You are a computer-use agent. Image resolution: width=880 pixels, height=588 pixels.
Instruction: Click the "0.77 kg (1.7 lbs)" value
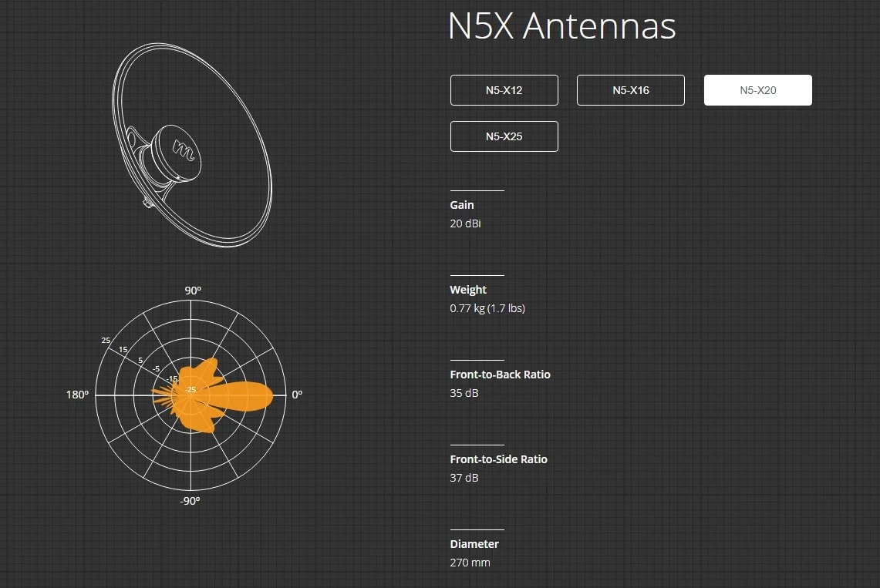pos(487,308)
